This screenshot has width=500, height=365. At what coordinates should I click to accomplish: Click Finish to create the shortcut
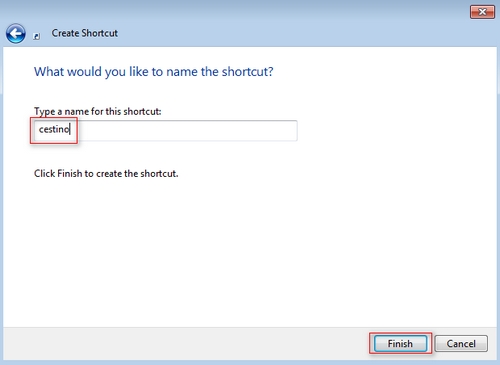tap(400, 343)
